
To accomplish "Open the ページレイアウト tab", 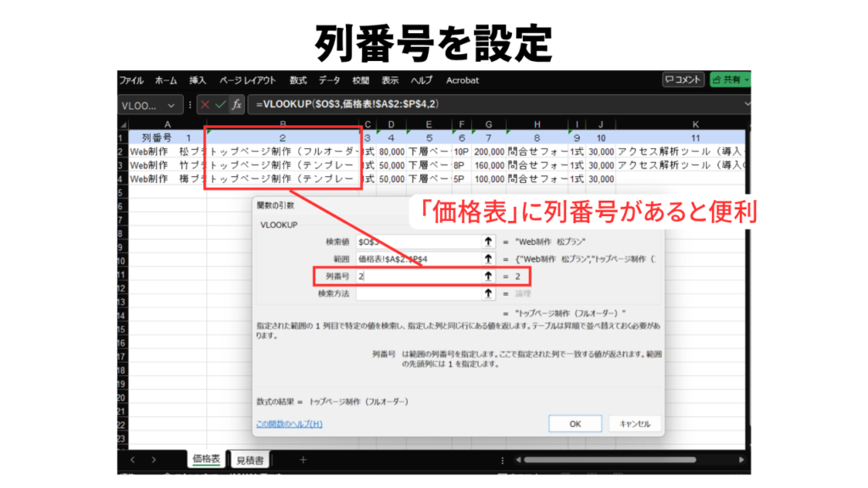I will click(248, 80).
